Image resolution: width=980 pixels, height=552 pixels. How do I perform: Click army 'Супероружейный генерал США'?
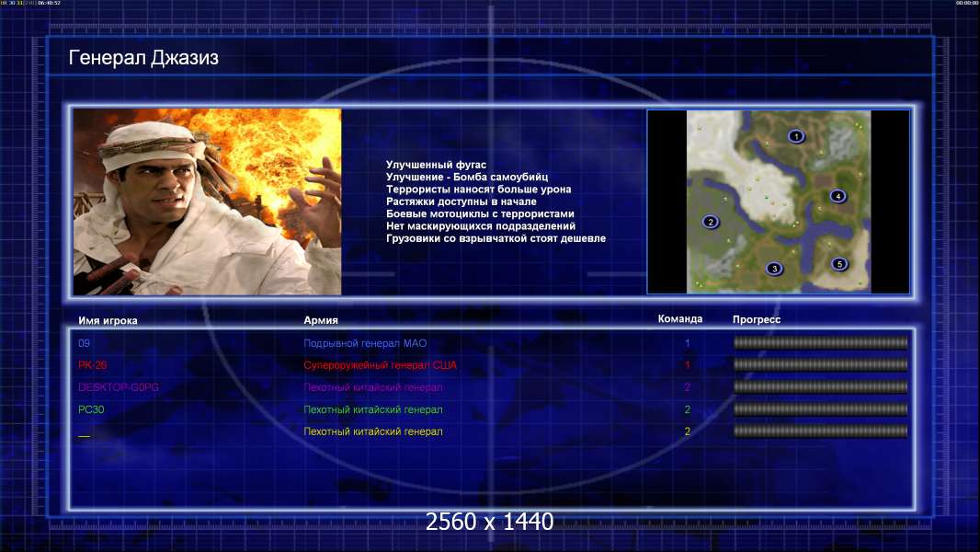(380, 365)
